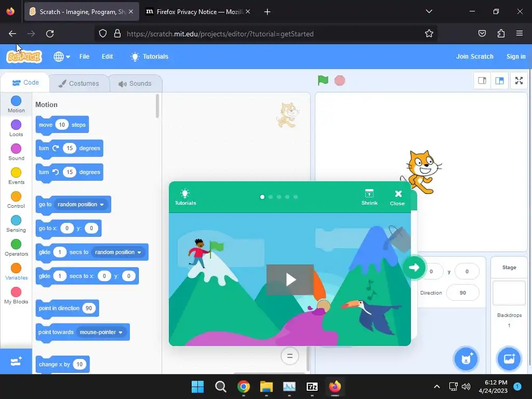Click the Scratch logo
The image size is (532, 399).
tap(24, 56)
